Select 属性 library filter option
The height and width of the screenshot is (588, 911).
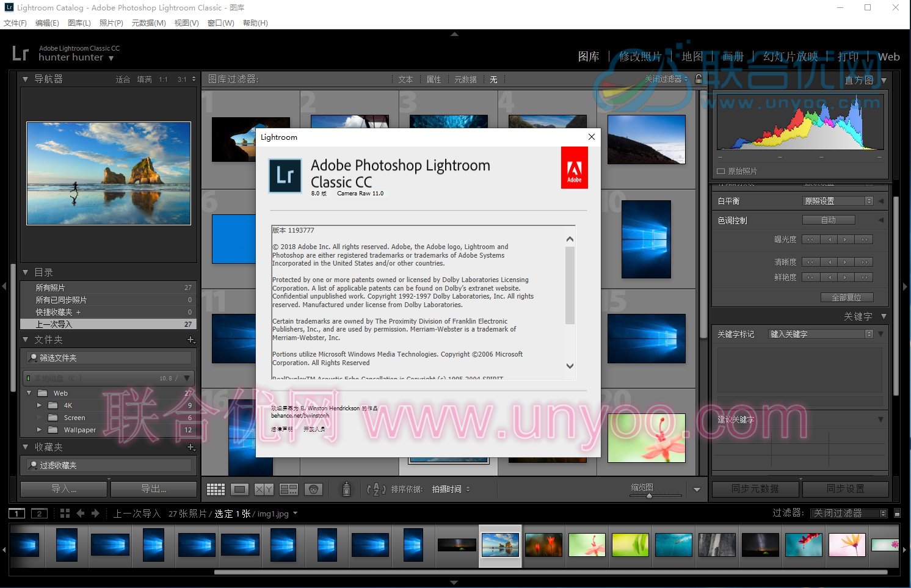tap(434, 79)
